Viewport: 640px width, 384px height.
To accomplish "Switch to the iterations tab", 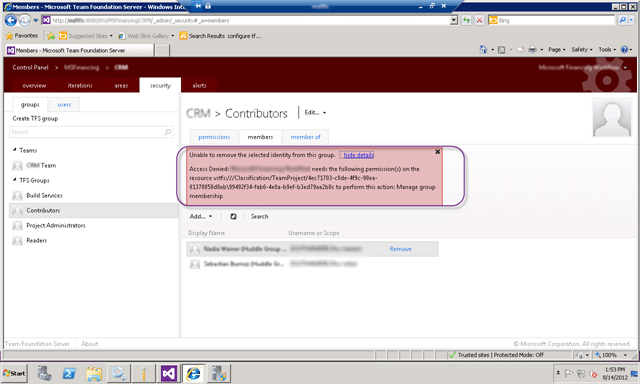I will click(x=80, y=85).
